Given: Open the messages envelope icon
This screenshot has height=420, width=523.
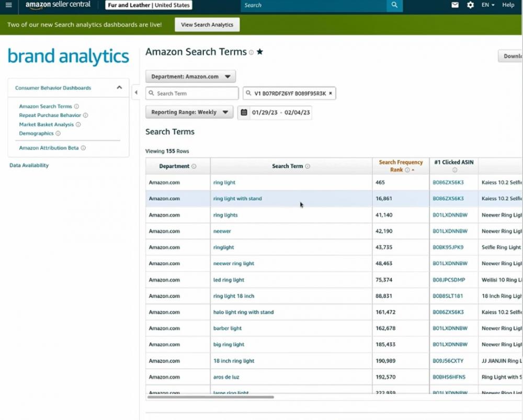Looking at the screenshot, I should coord(455,5).
